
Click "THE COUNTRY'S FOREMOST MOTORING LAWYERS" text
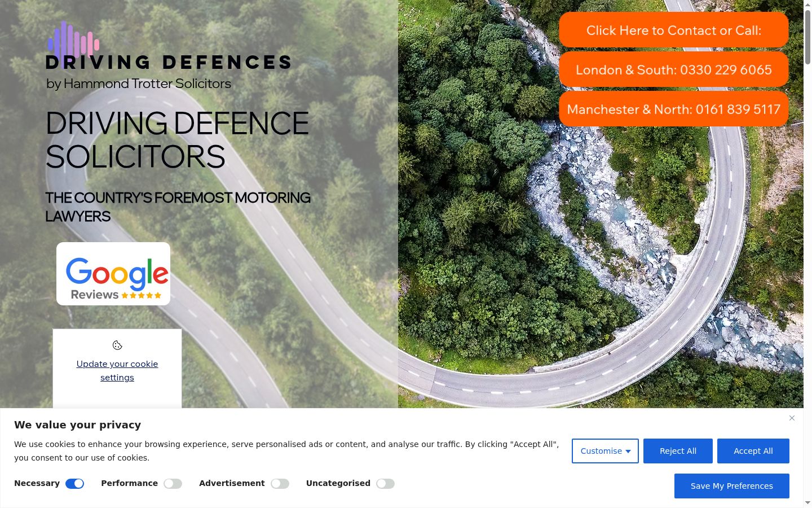pyautogui.click(x=178, y=207)
